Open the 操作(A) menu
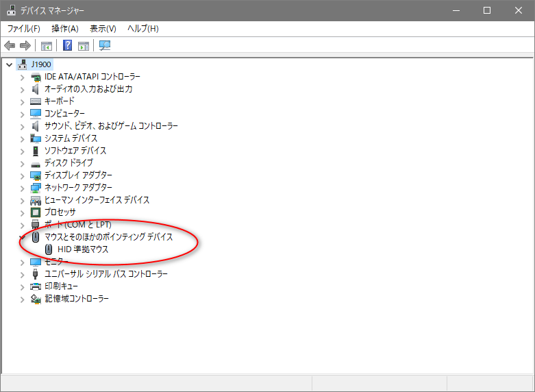The width and height of the screenshot is (535, 392). pyautogui.click(x=65, y=28)
